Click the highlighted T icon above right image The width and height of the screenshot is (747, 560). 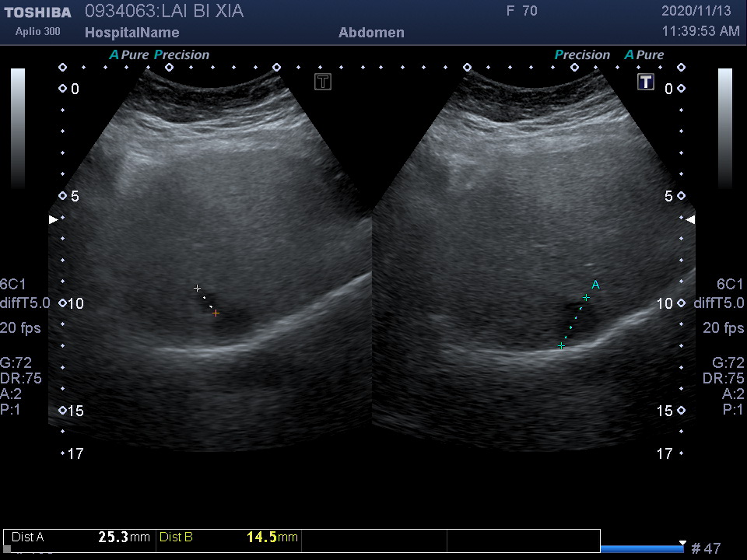[x=646, y=82]
